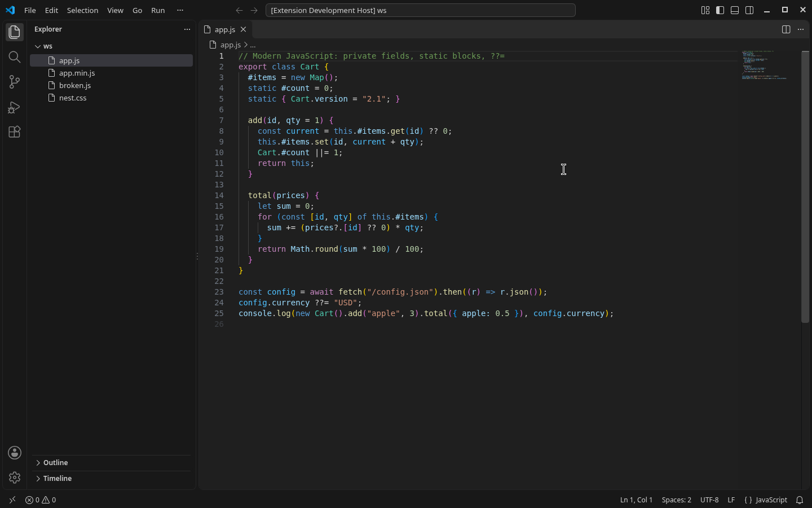Toggle Primary Side Bar visibility
812x508 pixels.
tap(720, 10)
